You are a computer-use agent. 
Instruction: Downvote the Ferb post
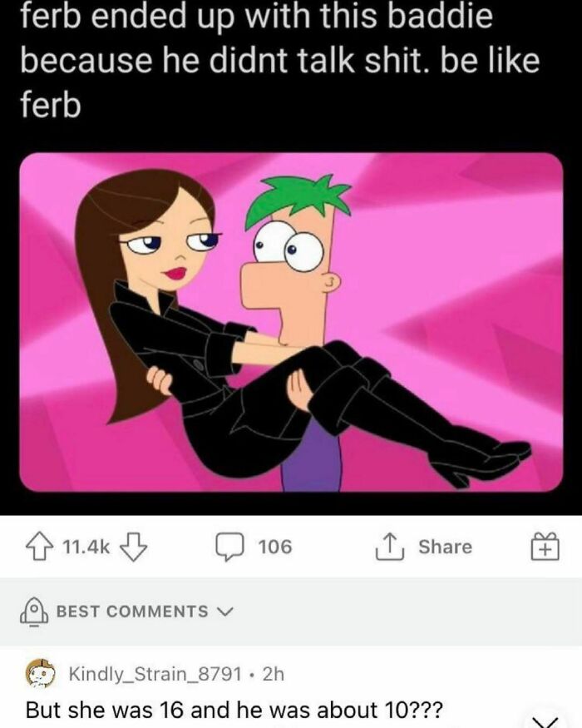(134, 547)
